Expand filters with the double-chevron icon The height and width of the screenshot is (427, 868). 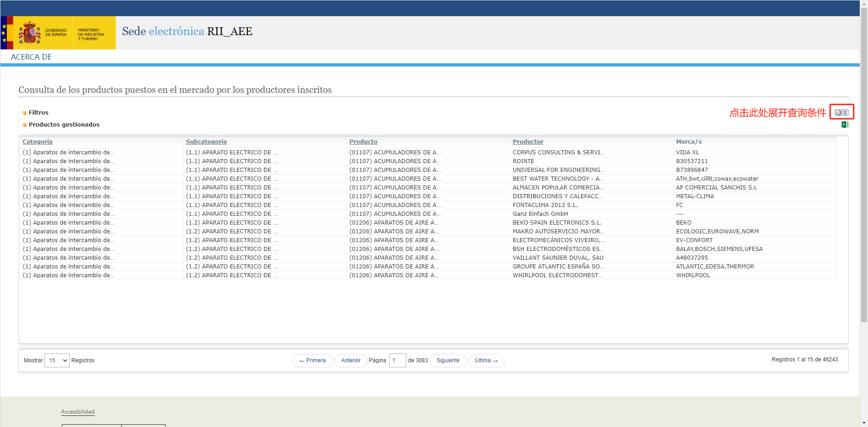(x=845, y=112)
